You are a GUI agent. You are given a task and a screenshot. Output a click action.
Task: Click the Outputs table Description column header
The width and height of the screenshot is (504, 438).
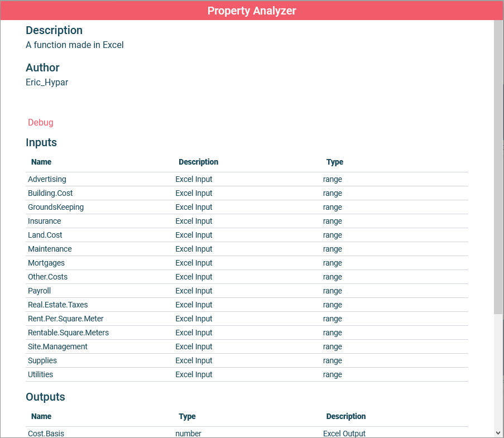coord(346,416)
